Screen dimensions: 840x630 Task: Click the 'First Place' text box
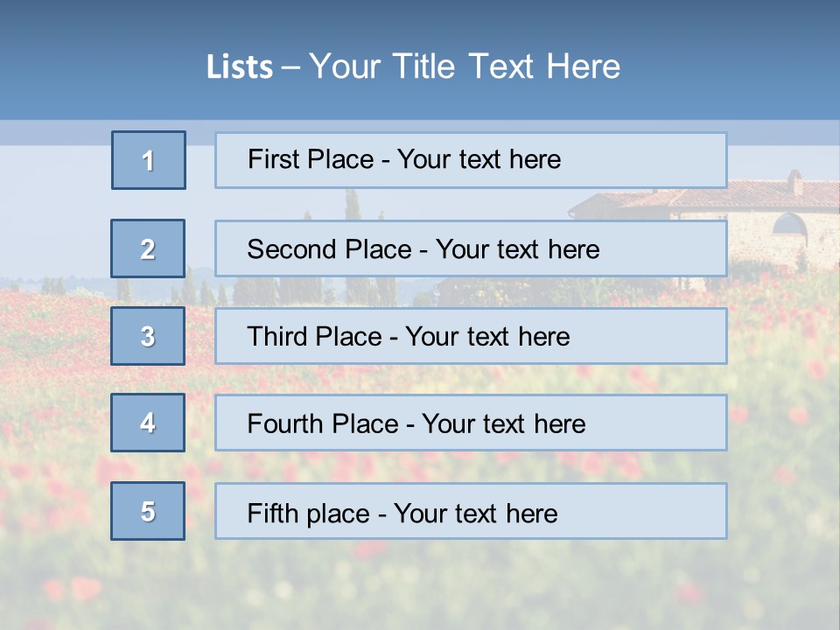471,160
